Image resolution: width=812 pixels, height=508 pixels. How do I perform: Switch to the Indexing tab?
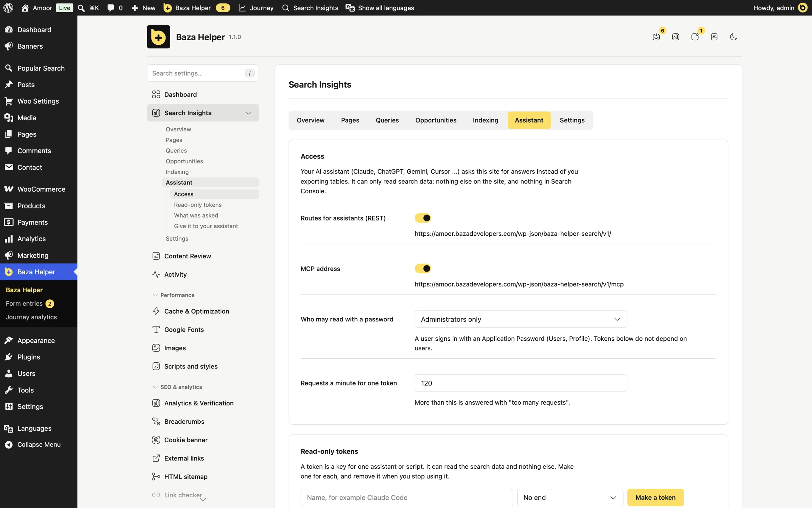pos(486,120)
